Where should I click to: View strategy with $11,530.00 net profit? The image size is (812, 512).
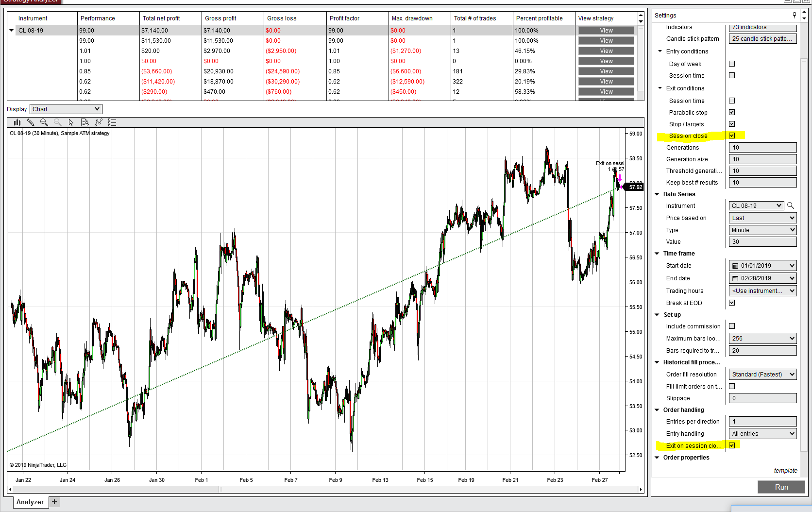[606, 41]
